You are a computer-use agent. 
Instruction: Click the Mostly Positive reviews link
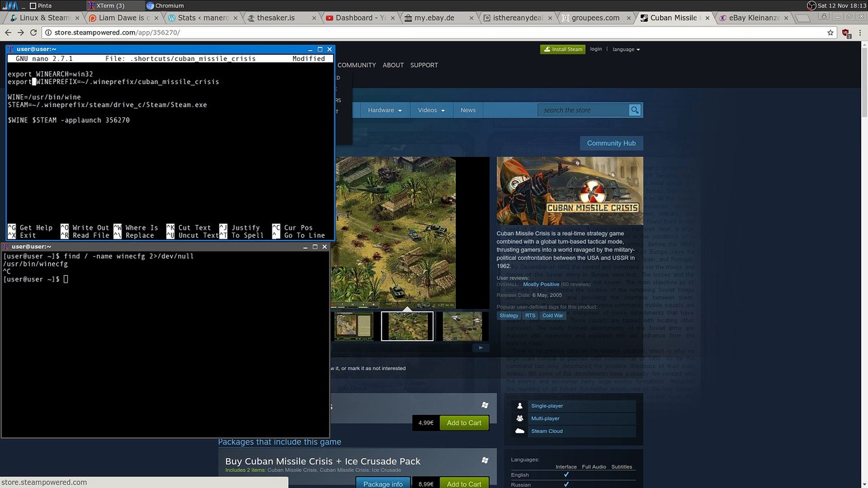pyautogui.click(x=541, y=285)
